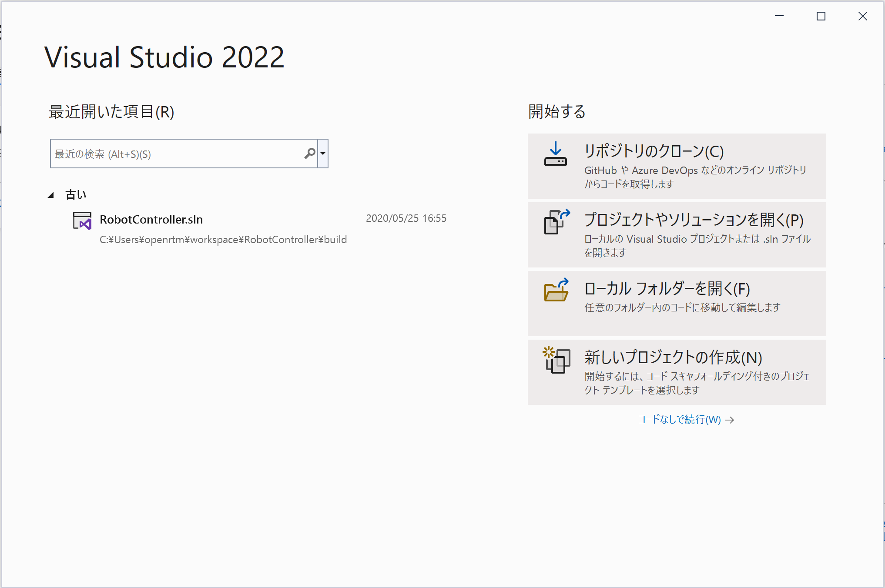Choose ローカル フォルダーを開く(F)

click(677, 304)
